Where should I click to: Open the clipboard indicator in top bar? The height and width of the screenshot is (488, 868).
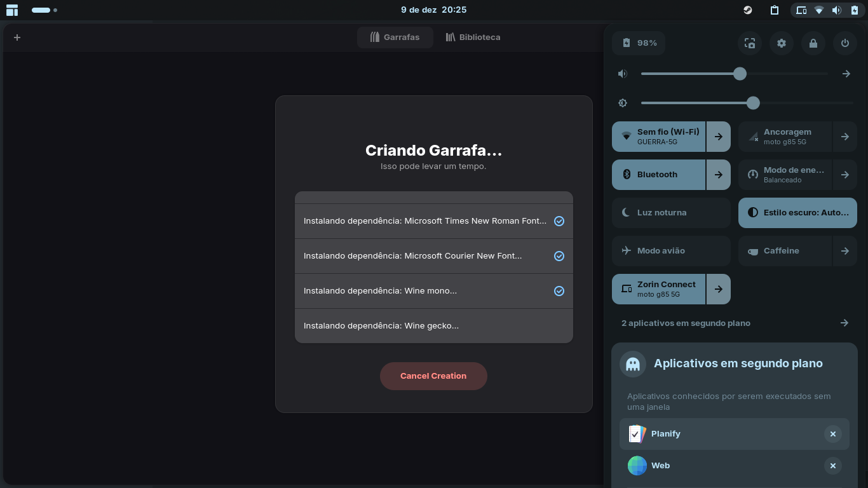coord(775,10)
